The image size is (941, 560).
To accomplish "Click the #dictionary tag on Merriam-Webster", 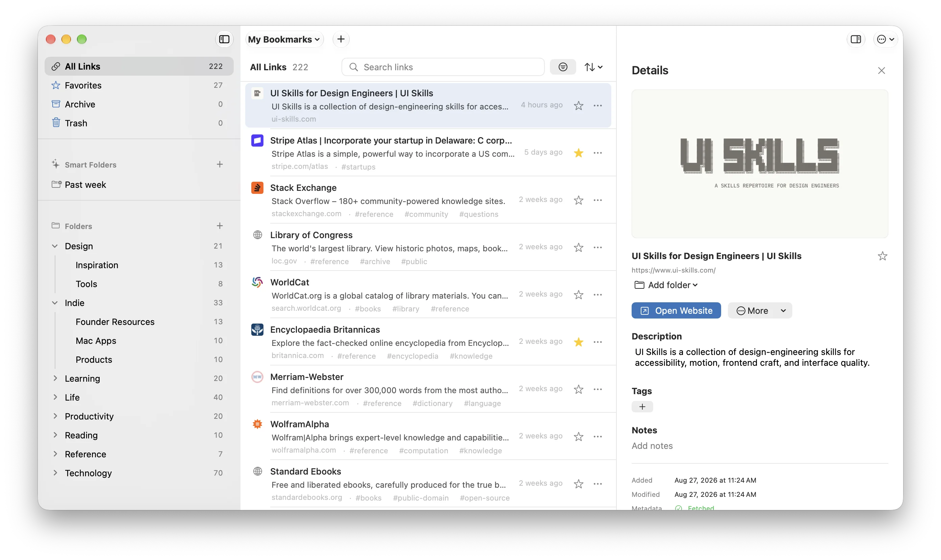I will click(x=432, y=403).
